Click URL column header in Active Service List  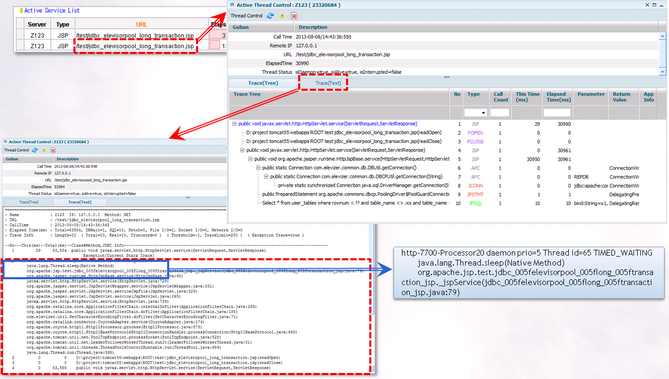[141, 24]
